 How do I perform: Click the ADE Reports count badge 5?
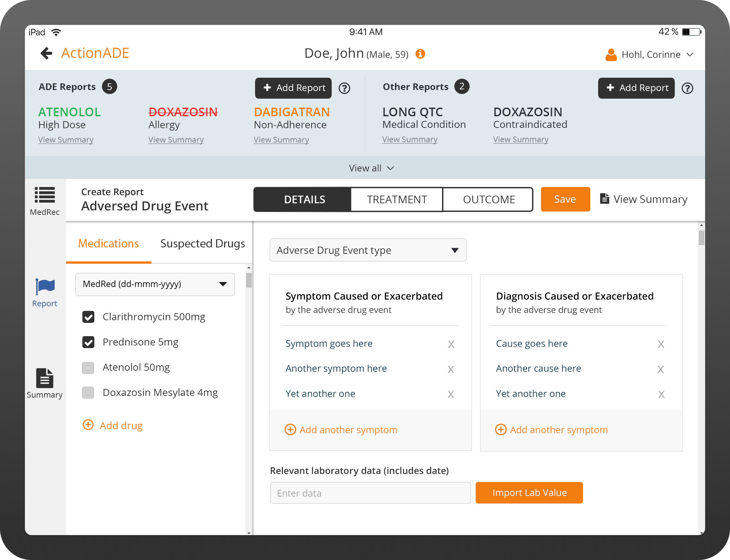pos(109,87)
